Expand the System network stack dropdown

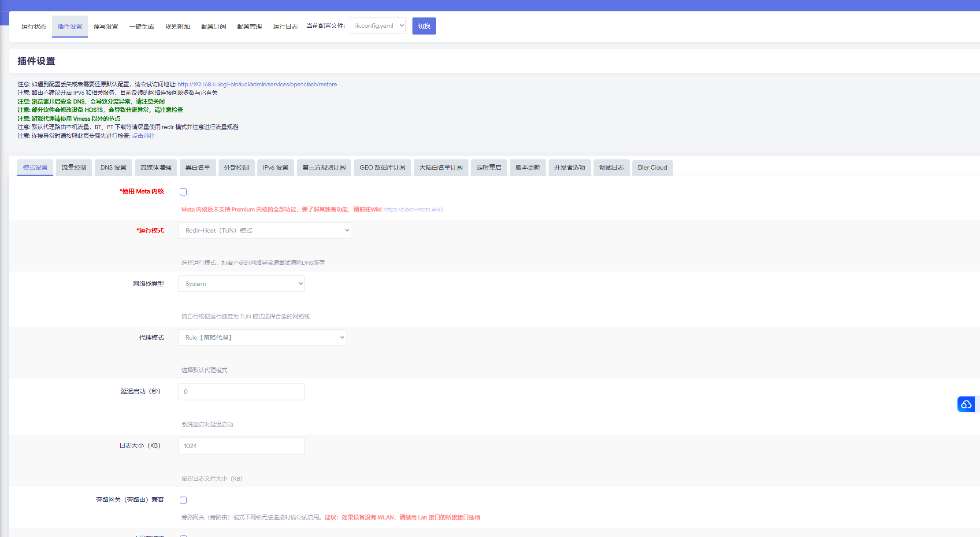[241, 284]
